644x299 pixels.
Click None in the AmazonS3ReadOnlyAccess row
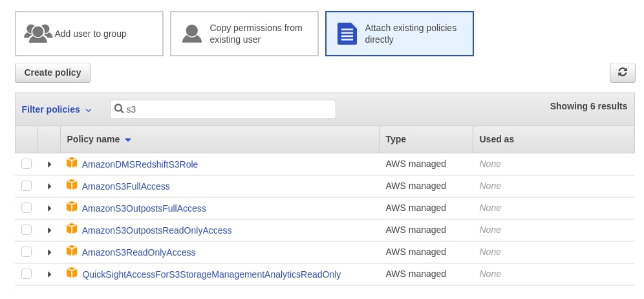pyautogui.click(x=490, y=252)
